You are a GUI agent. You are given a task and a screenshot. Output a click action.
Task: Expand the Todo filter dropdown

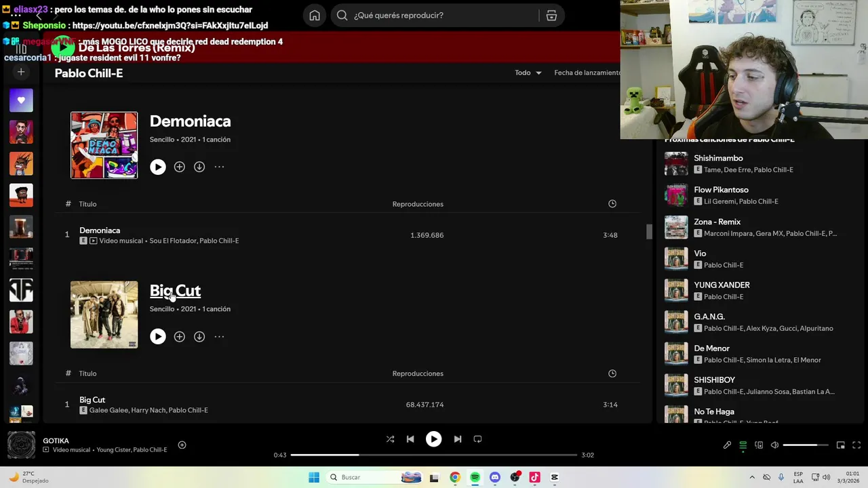click(528, 73)
